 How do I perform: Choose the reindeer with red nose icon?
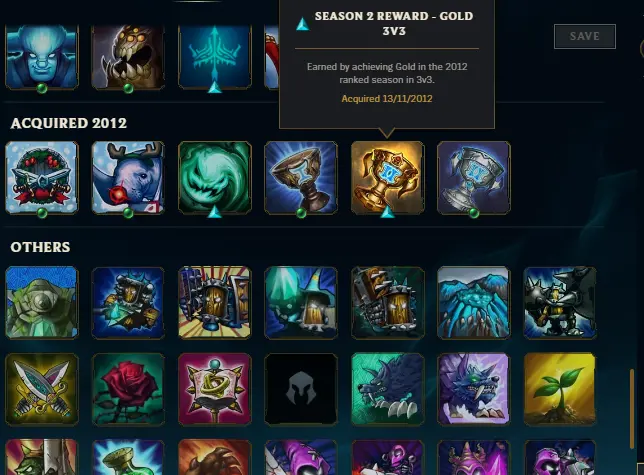(x=128, y=177)
